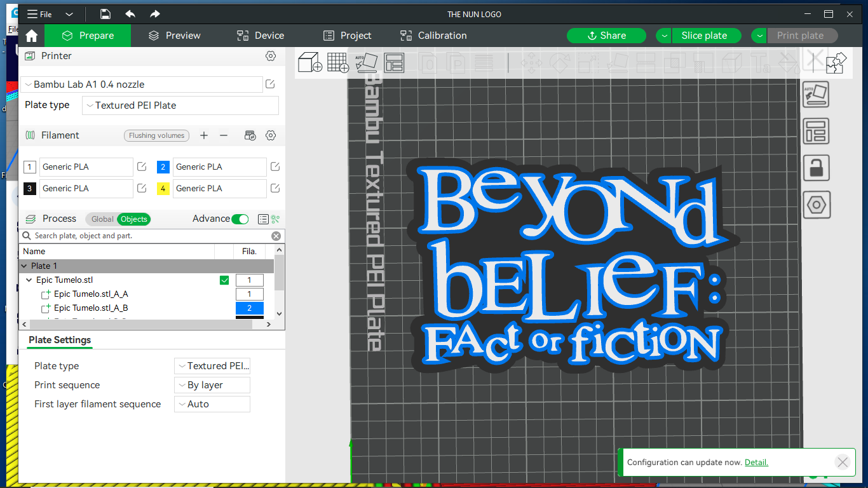Screen dimensions: 868x488
Task: Open the Plate Settings tab
Action: click(x=60, y=340)
